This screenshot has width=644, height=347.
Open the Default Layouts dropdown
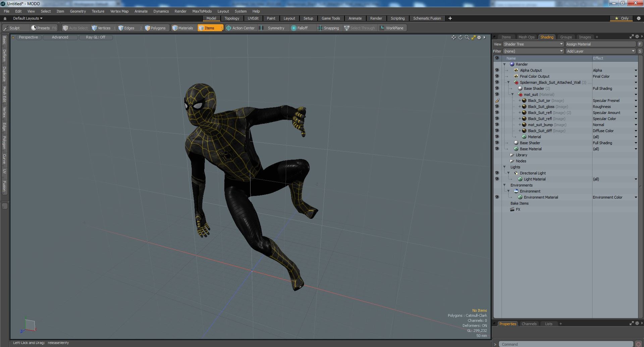tap(28, 18)
